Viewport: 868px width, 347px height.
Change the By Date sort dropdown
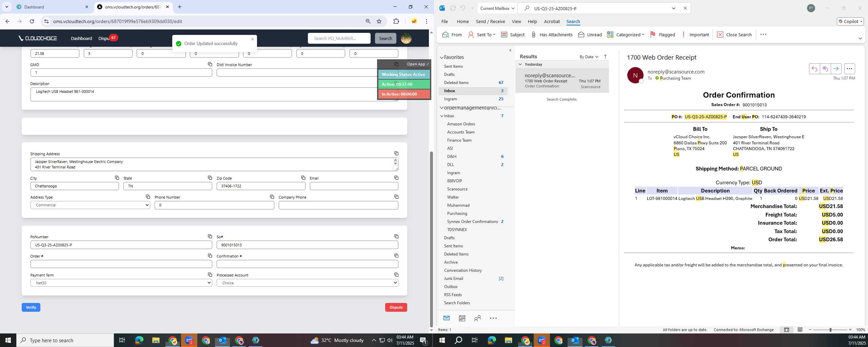tap(589, 57)
